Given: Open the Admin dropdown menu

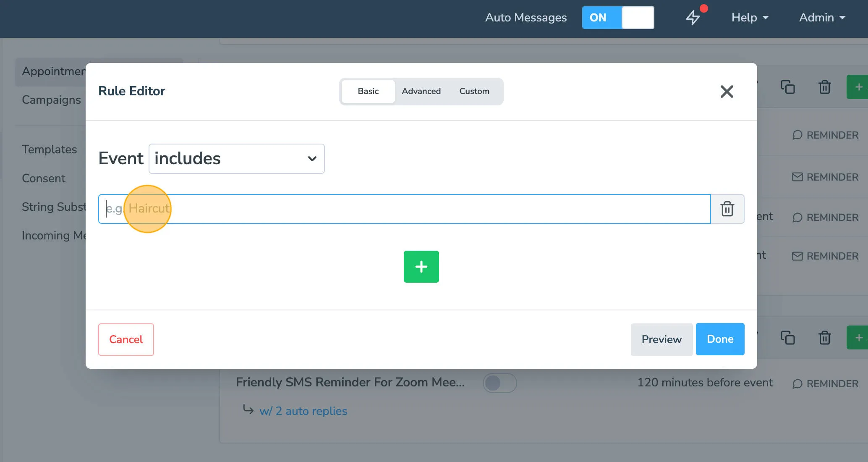Looking at the screenshot, I should (822, 18).
